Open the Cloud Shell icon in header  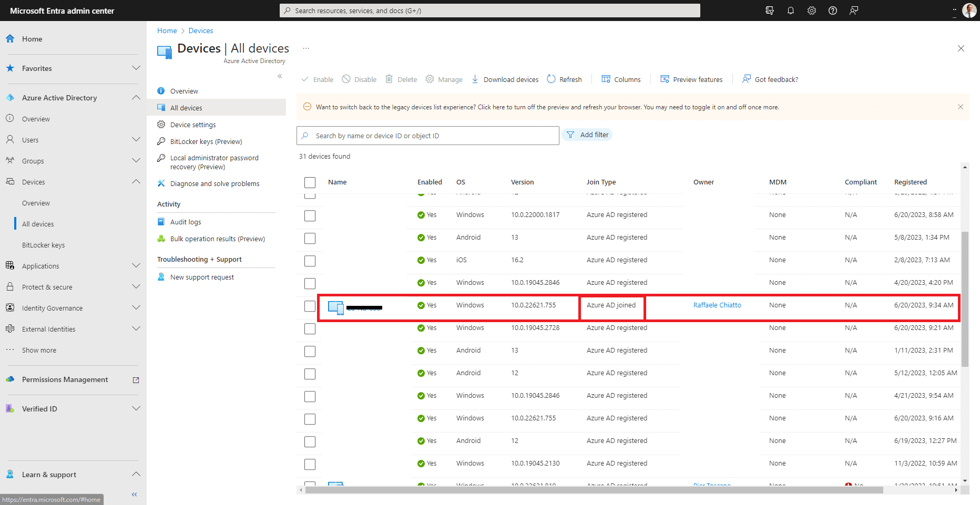point(770,11)
